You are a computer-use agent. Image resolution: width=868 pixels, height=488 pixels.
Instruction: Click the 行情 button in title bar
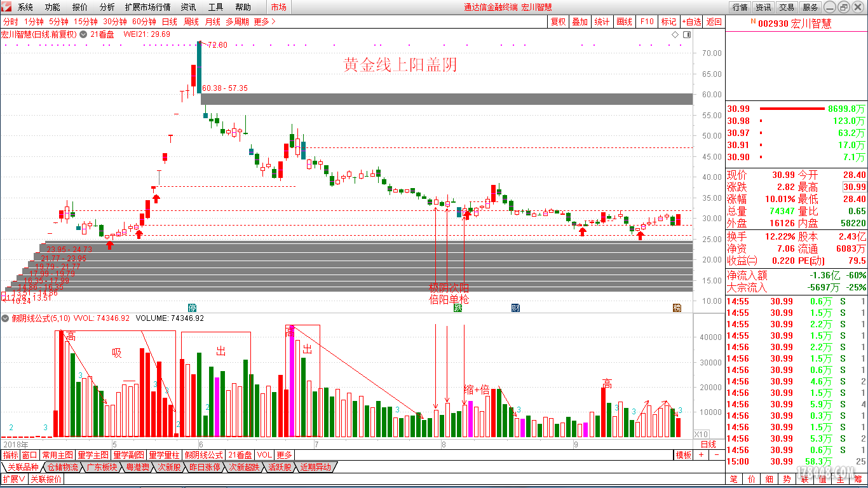(x=740, y=7)
